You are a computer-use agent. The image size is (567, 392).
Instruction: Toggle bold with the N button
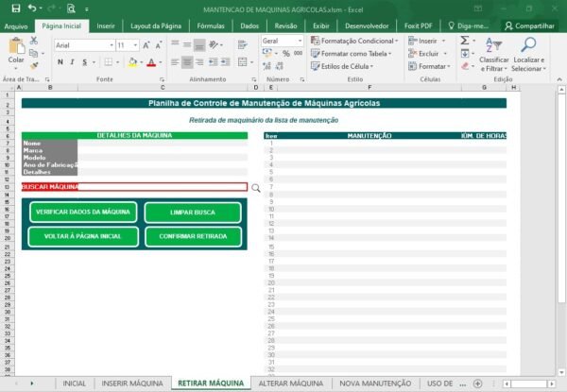pos(60,62)
